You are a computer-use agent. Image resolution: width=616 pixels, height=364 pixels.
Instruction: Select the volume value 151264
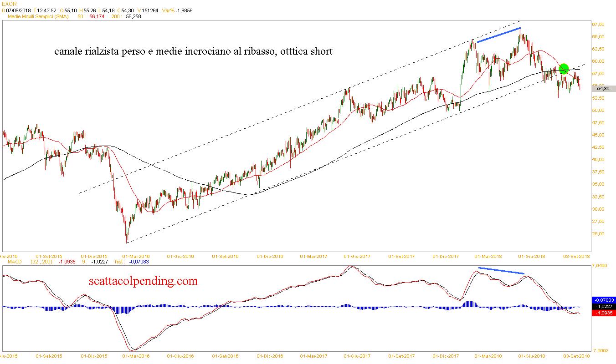coord(150,10)
